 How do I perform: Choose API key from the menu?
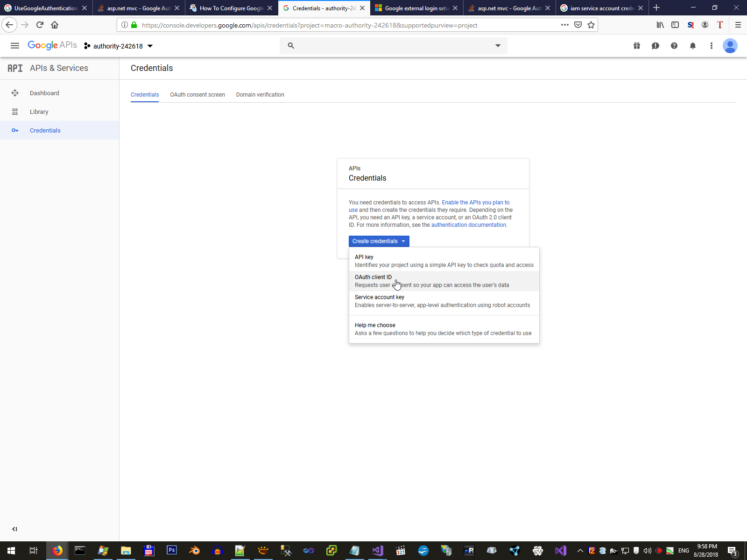pos(444,261)
